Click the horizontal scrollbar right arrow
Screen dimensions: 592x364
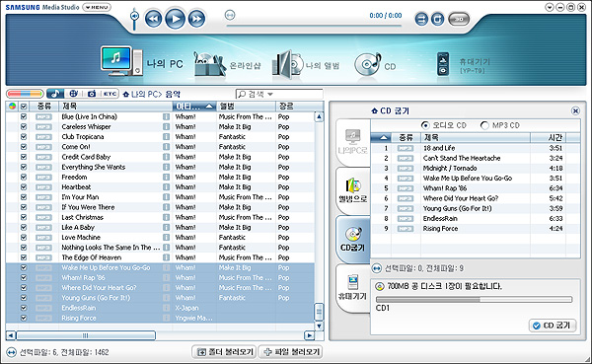coord(309,335)
